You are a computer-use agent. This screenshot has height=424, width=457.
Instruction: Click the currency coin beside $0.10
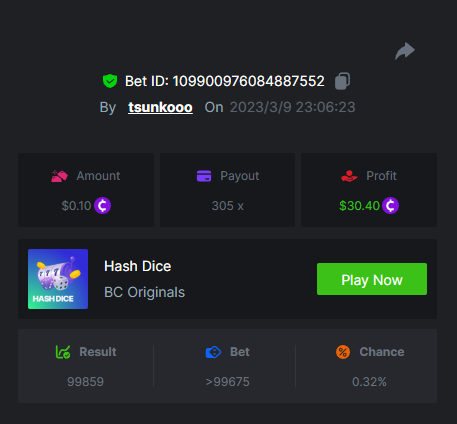click(102, 205)
